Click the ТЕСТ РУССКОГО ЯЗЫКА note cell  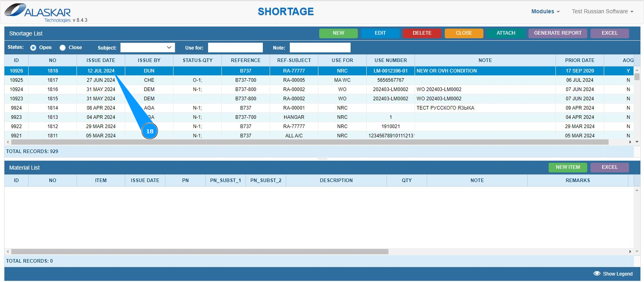pyautogui.click(x=485, y=108)
